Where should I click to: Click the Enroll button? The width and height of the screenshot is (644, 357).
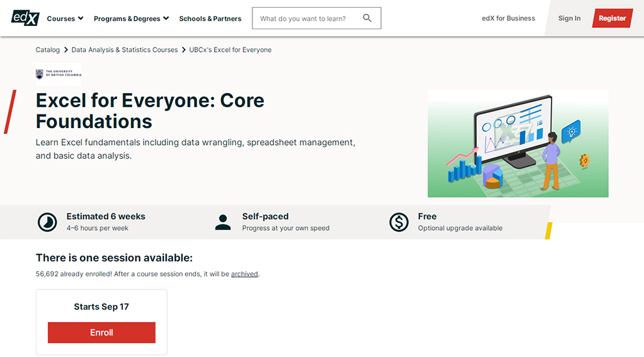point(101,332)
